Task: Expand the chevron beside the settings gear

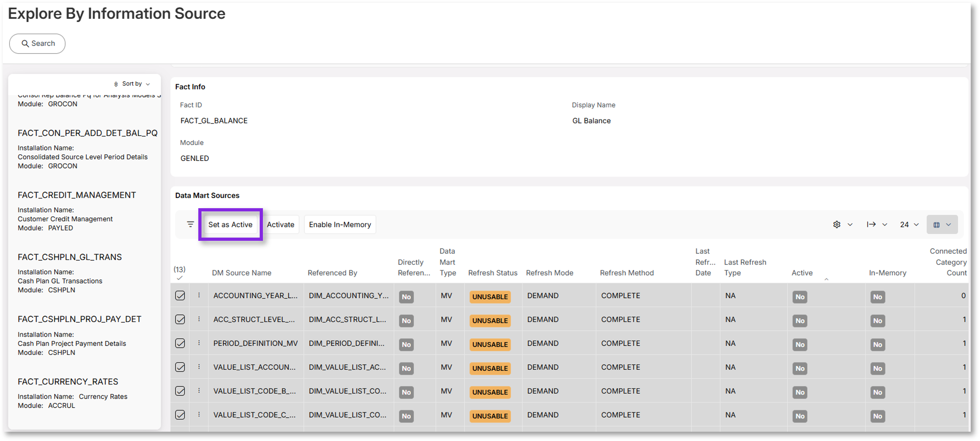Action: click(x=850, y=224)
